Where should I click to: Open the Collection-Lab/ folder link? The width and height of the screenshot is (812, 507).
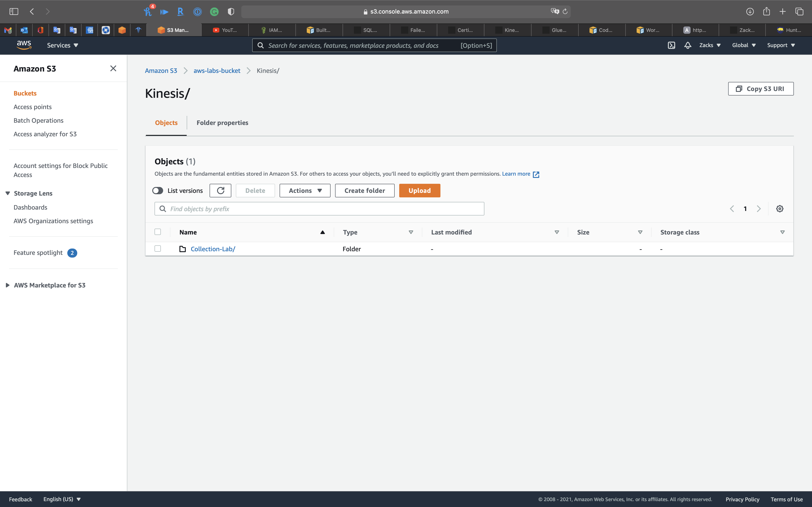click(213, 249)
